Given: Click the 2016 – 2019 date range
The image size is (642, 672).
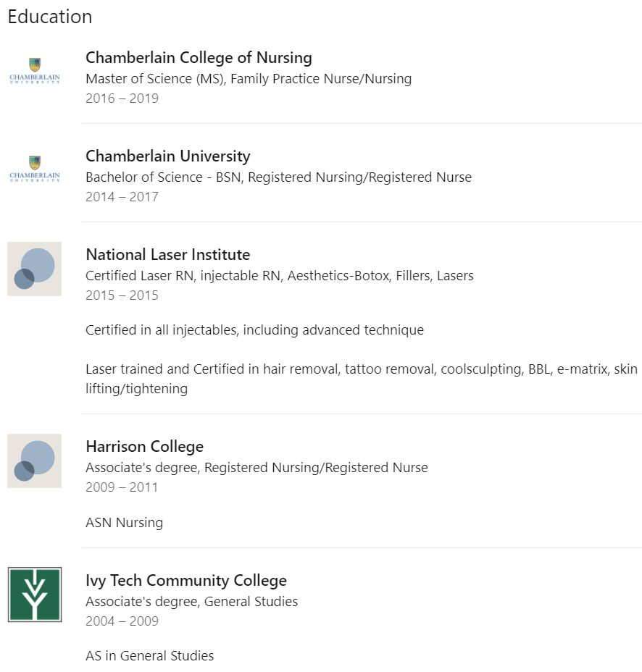Looking at the screenshot, I should [122, 98].
